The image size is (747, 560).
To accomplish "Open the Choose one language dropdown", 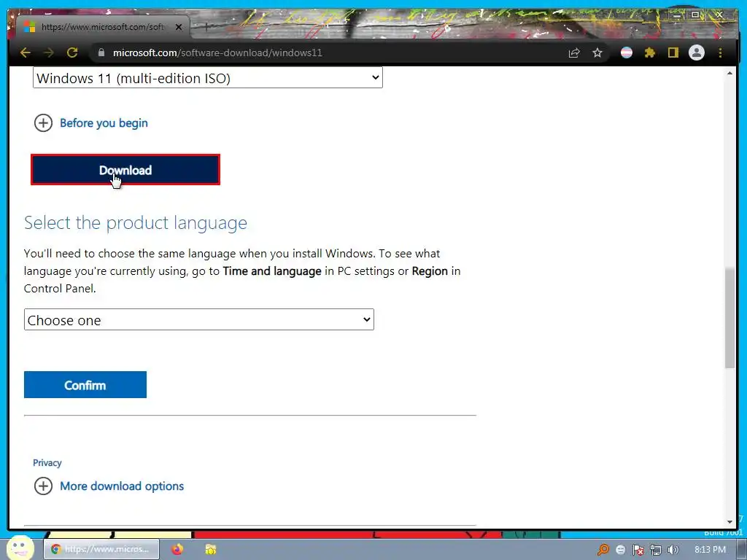I will [199, 319].
